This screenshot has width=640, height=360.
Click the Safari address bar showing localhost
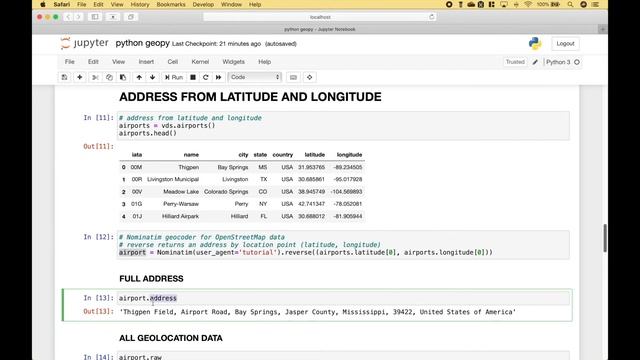tap(320, 17)
